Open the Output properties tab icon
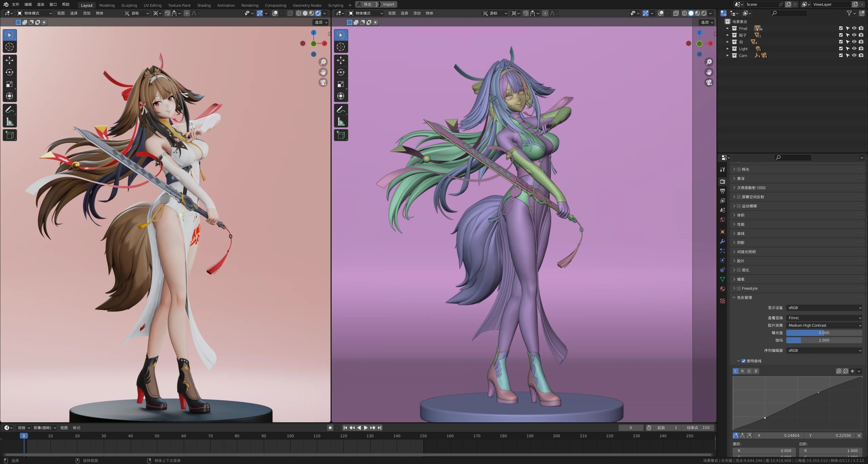 click(723, 191)
